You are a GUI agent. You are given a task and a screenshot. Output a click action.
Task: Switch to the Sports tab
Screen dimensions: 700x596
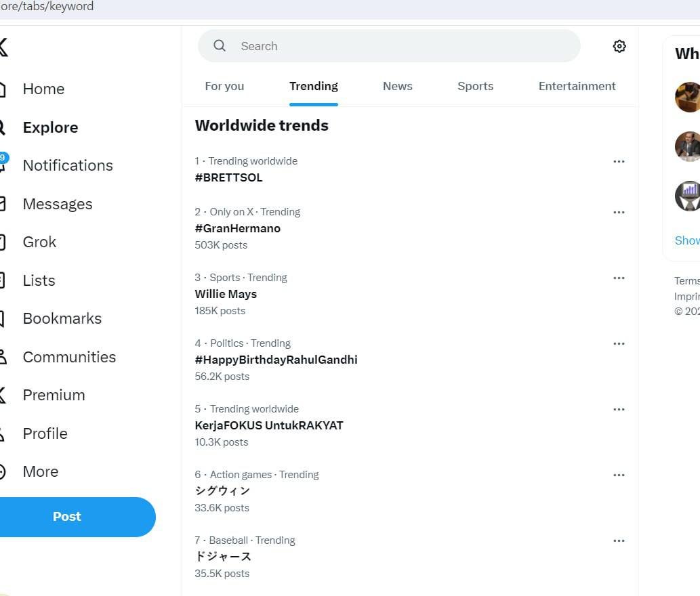475,86
